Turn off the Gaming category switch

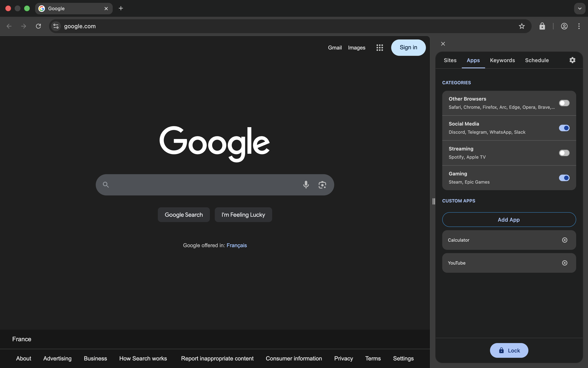[564, 178]
